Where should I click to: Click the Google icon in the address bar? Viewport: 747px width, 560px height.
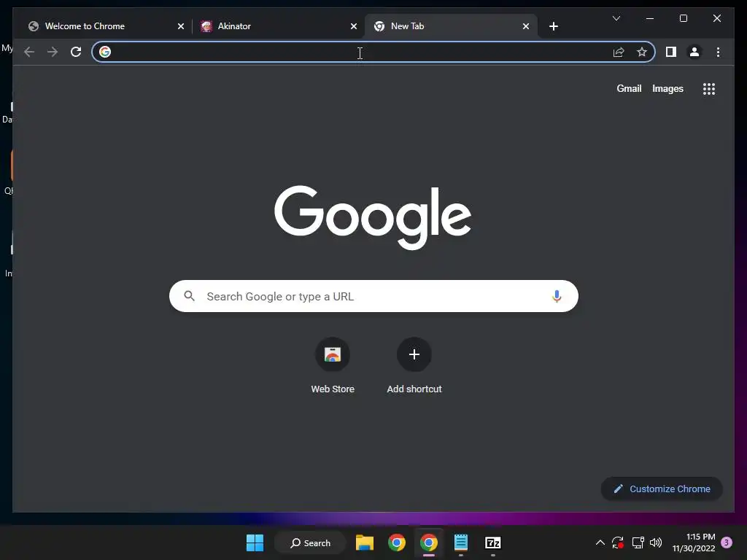tap(105, 52)
